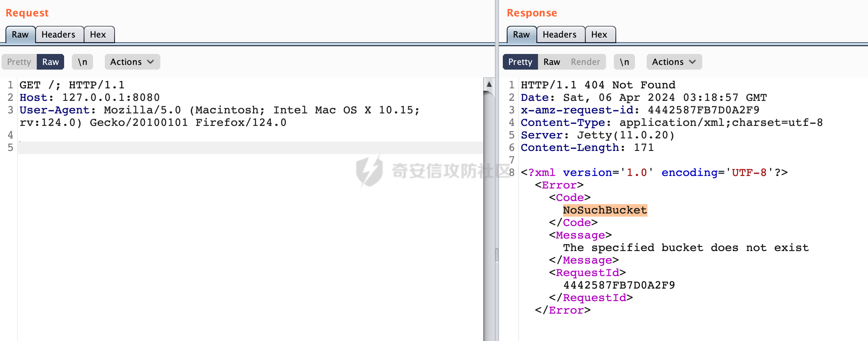This screenshot has width=868, height=341.
Task: Toggle newline display in Response panel
Action: (x=624, y=62)
